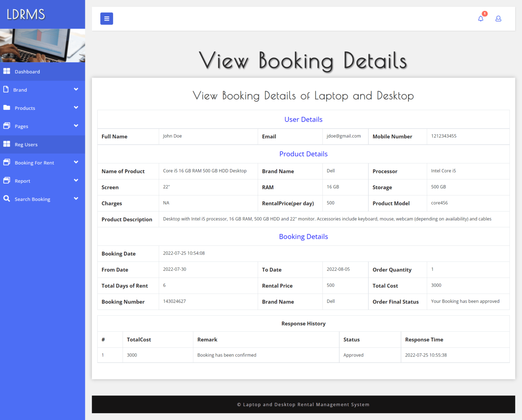The height and width of the screenshot is (420, 522).
Task: Expand the Booking For Rent dropdown
Action: coord(76,162)
